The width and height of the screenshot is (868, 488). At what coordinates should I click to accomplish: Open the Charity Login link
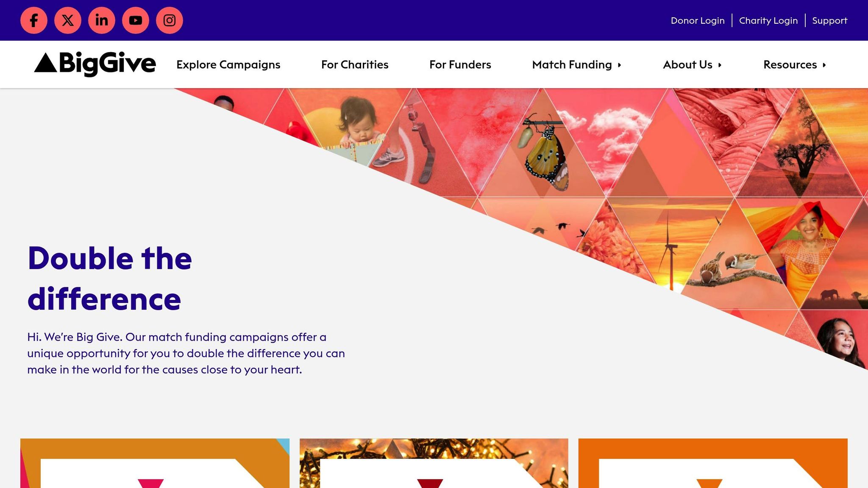pos(768,20)
